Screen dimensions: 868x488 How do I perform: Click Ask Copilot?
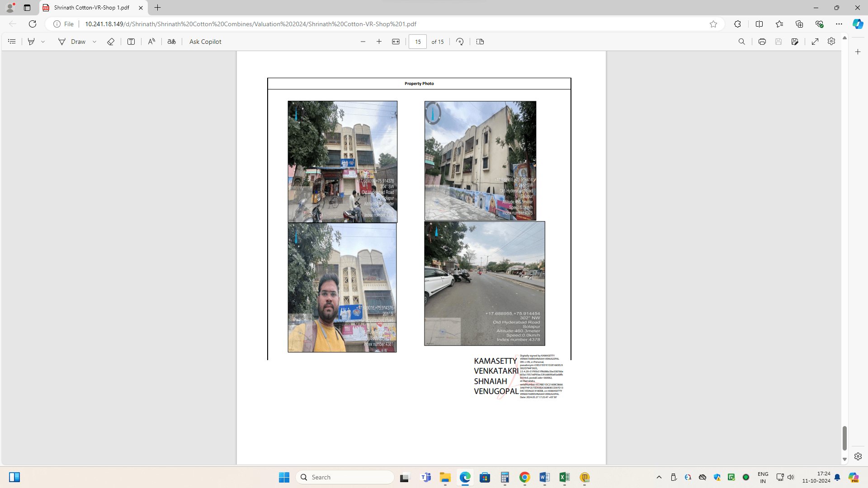[x=205, y=42]
